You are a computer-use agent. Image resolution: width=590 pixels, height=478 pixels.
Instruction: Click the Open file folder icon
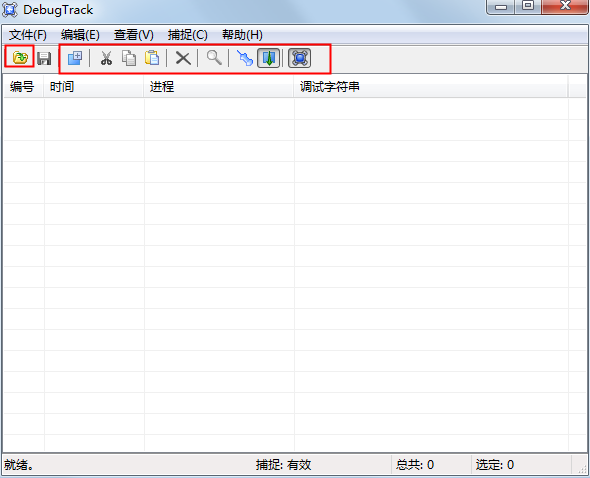tap(20, 58)
